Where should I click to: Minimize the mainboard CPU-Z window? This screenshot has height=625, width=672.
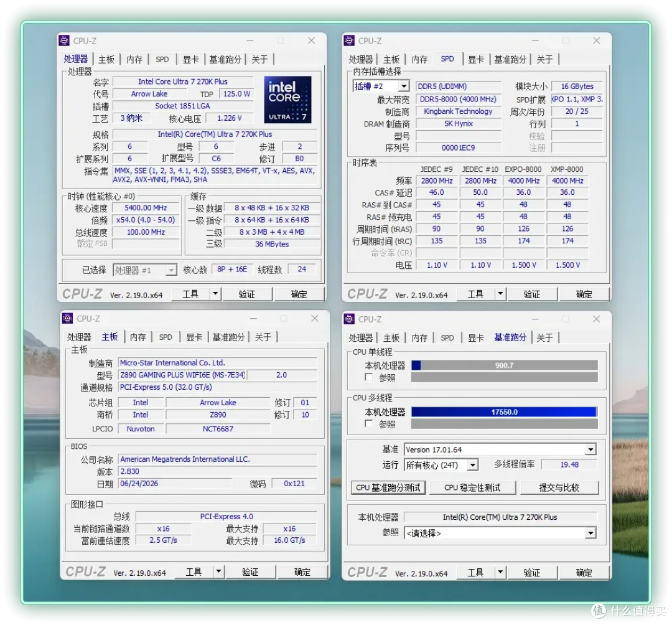(254, 319)
